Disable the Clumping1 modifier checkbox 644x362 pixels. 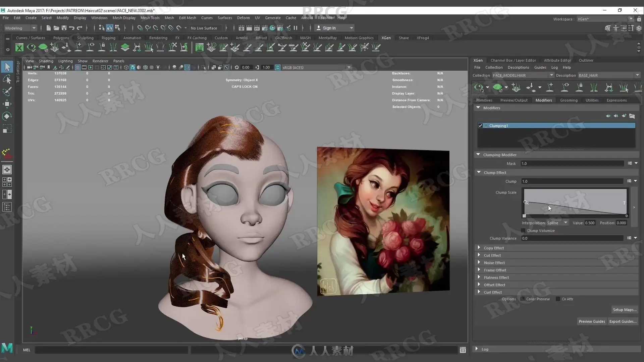pos(480,126)
